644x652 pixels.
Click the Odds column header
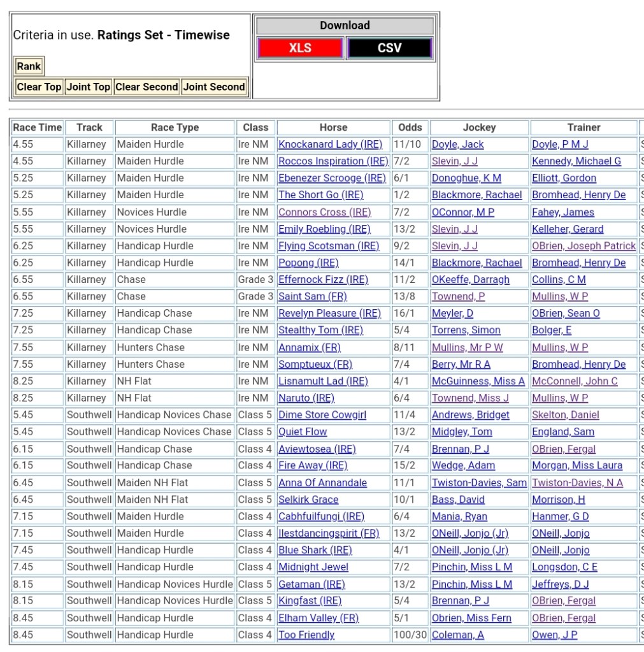[410, 127]
